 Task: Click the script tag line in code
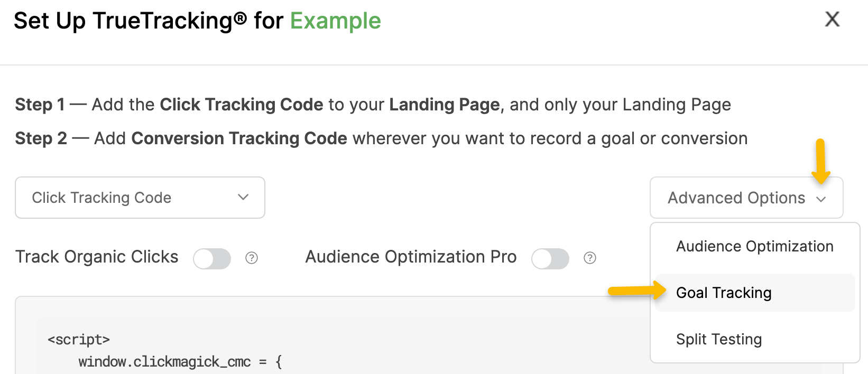pyautogui.click(x=79, y=339)
